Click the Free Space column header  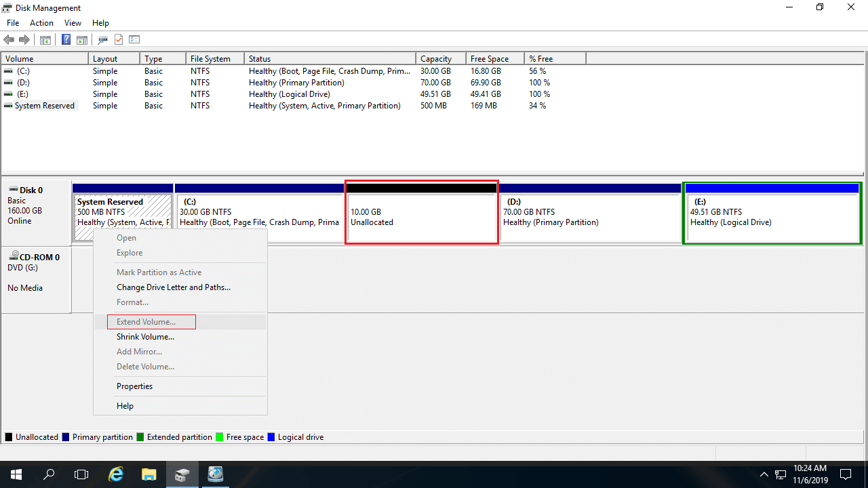489,59
